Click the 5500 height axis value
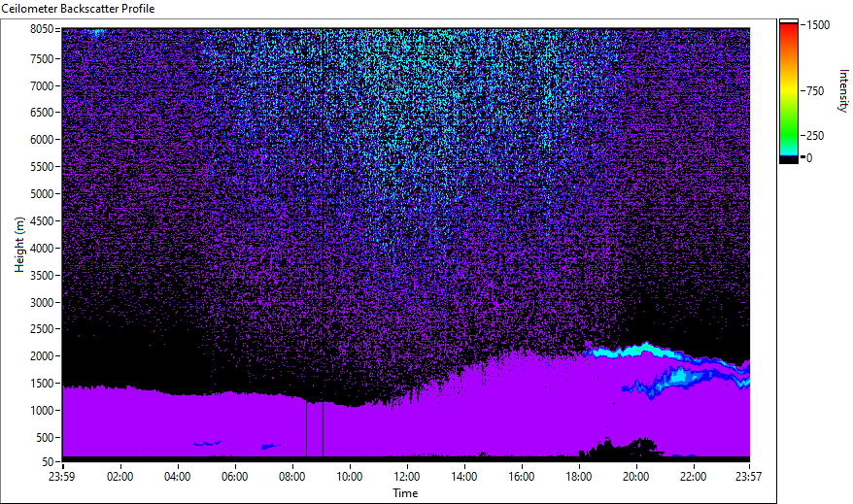853x504 pixels. [x=42, y=167]
